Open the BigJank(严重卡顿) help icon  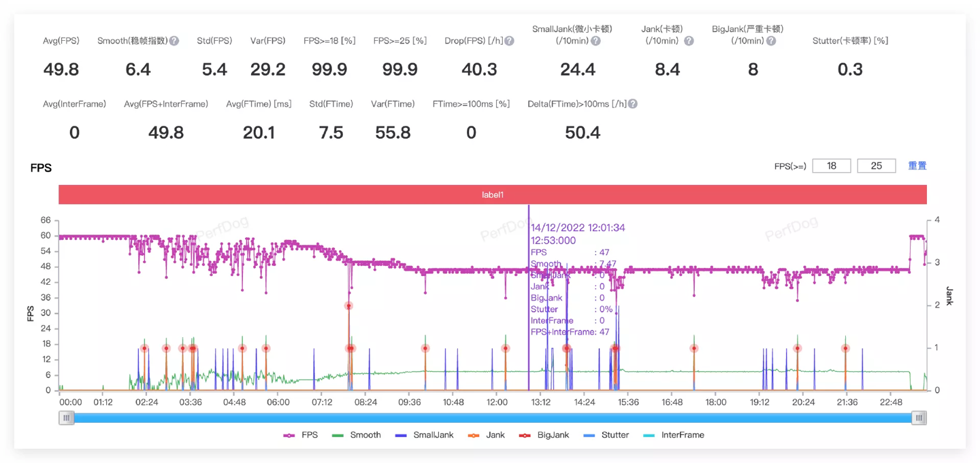point(771,41)
